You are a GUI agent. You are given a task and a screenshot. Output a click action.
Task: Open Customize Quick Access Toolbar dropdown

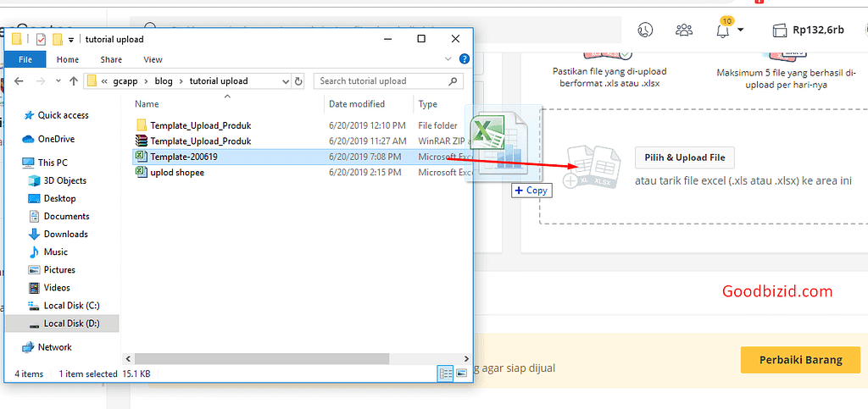71,40
